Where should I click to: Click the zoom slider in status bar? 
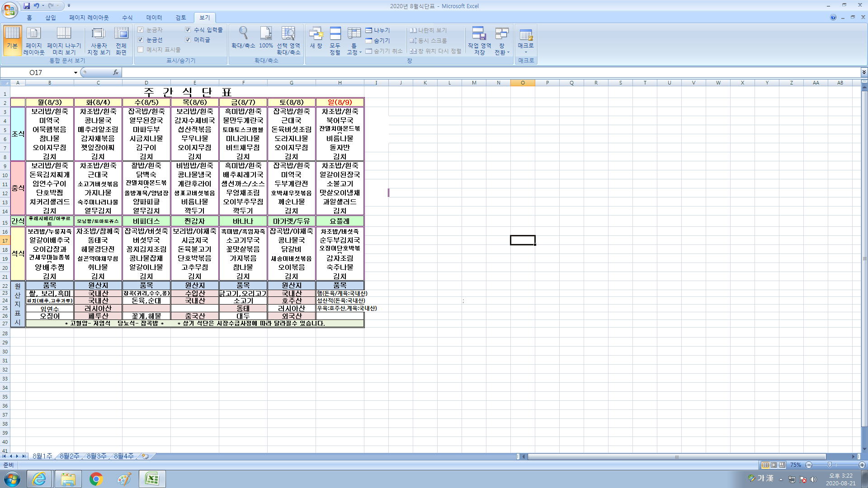830,465
